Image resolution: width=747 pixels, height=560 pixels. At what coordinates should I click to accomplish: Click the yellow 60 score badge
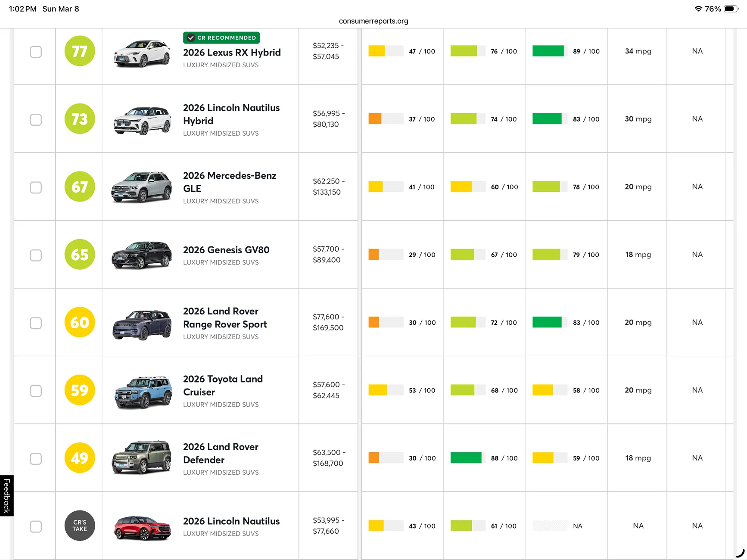coord(80,322)
